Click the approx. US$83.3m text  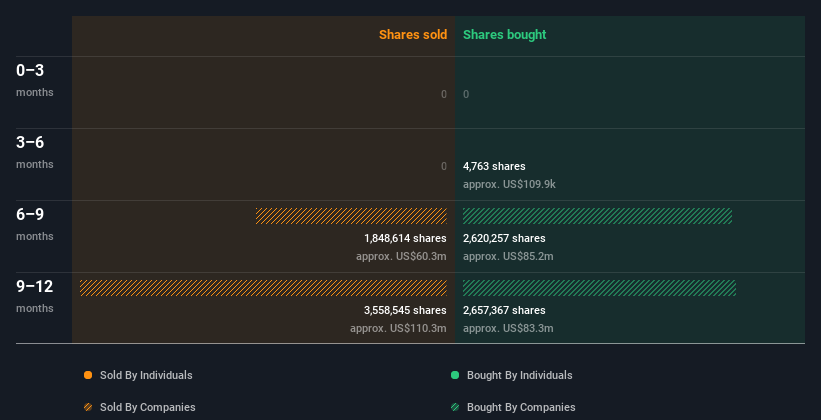pos(508,328)
